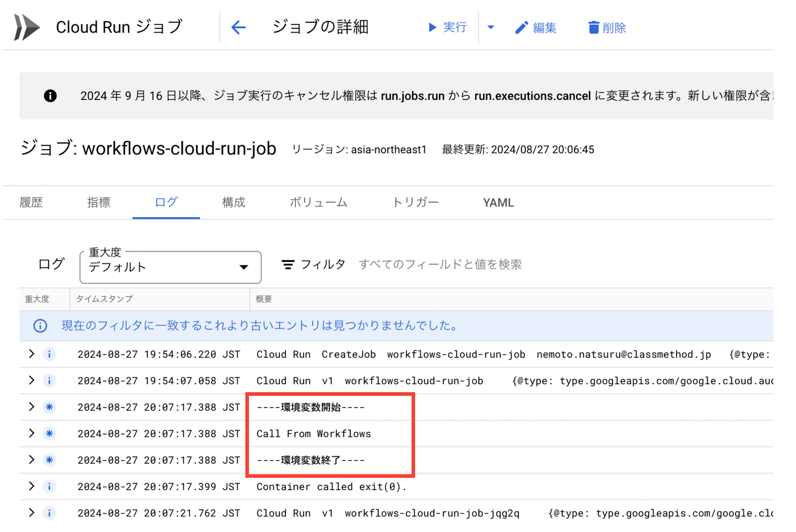Screen dimensions: 796x532
Task: Click severity icon of 環境変数終了 row
Action: pos(49,460)
